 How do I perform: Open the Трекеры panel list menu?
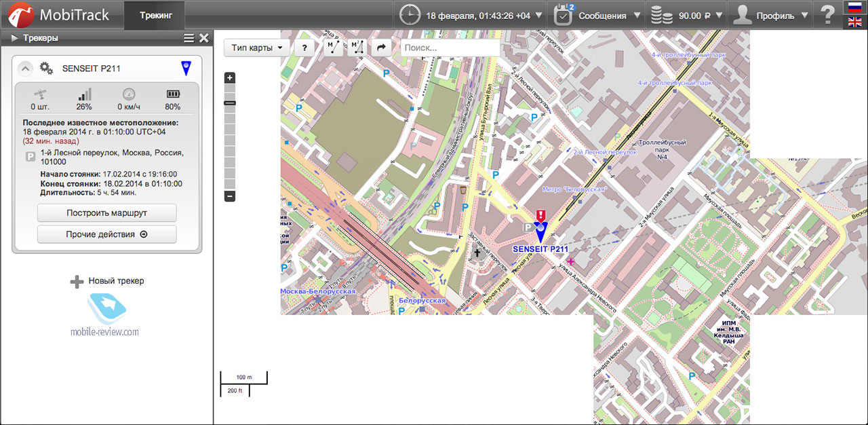pos(189,38)
